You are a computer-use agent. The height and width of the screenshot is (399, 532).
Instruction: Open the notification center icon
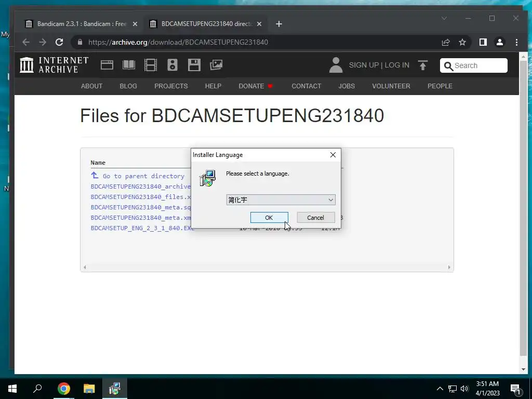(515, 389)
